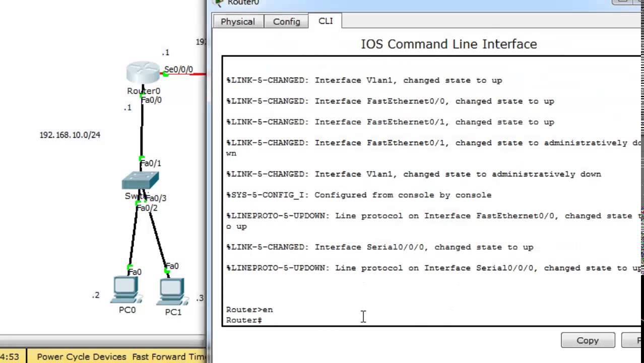Click the Fa0 label above PC0

(135, 272)
